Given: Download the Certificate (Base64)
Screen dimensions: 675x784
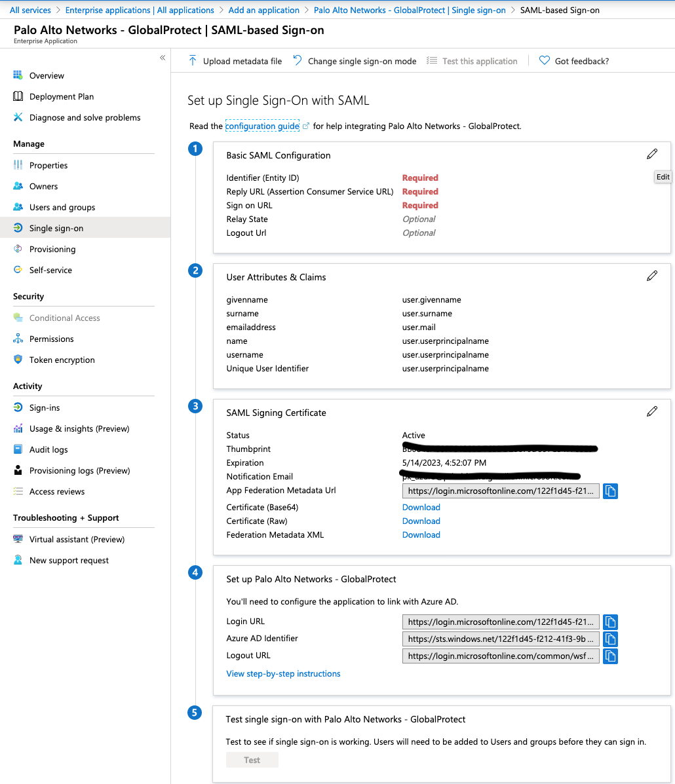Looking at the screenshot, I should [x=421, y=507].
